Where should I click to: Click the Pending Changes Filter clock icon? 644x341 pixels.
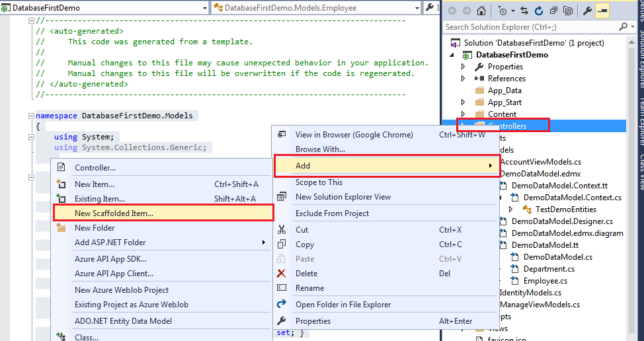tap(503, 11)
